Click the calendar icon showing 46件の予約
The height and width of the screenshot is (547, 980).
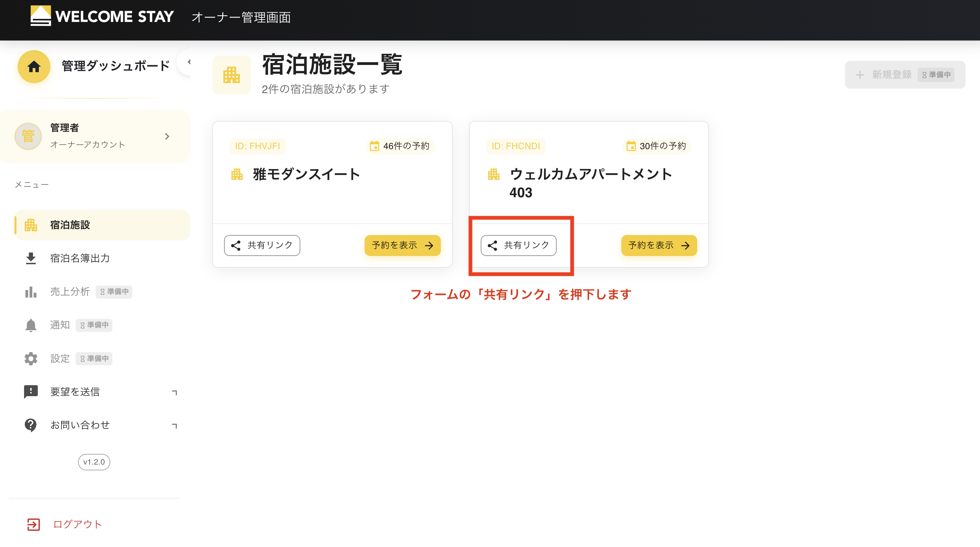click(x=374, y=146)
